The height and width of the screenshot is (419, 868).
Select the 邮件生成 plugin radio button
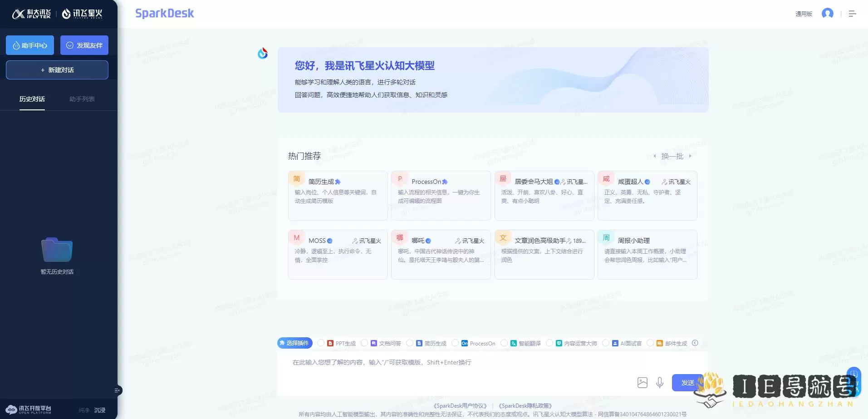[x=650, y=343]
